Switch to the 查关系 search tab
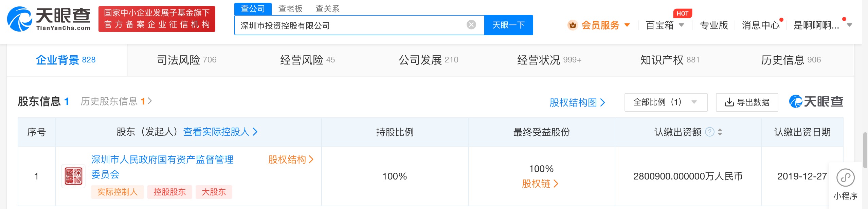This screenshot has width=868, height=209. 328,8
